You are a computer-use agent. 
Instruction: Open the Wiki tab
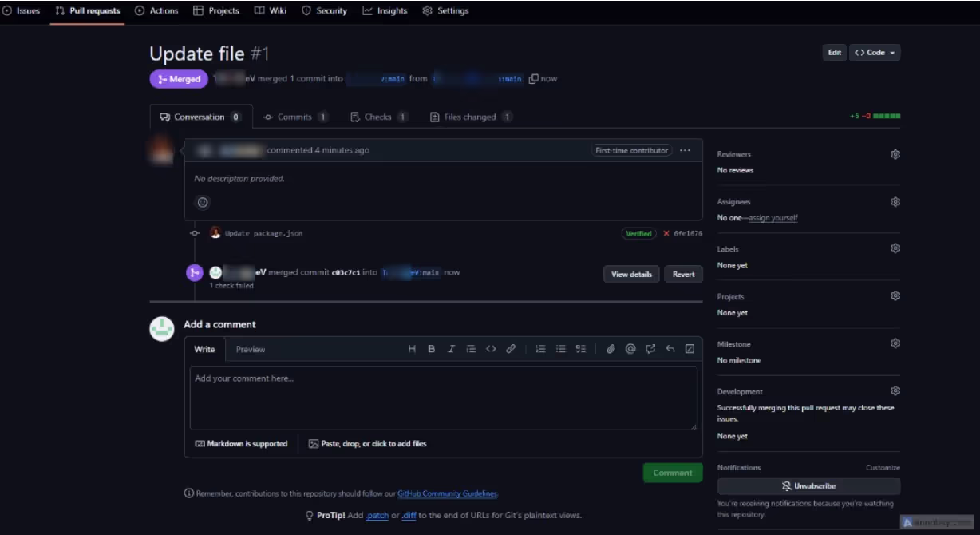point(271,10)
